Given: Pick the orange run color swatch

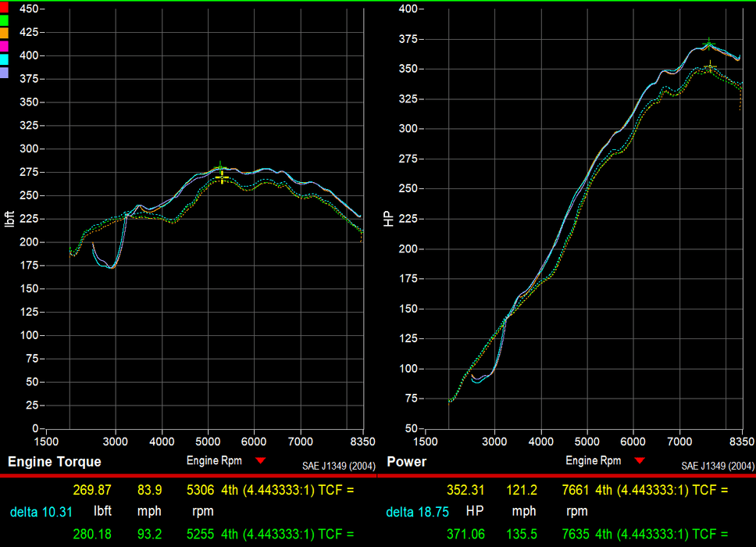Looking at the screenshot, I should 4,34.
